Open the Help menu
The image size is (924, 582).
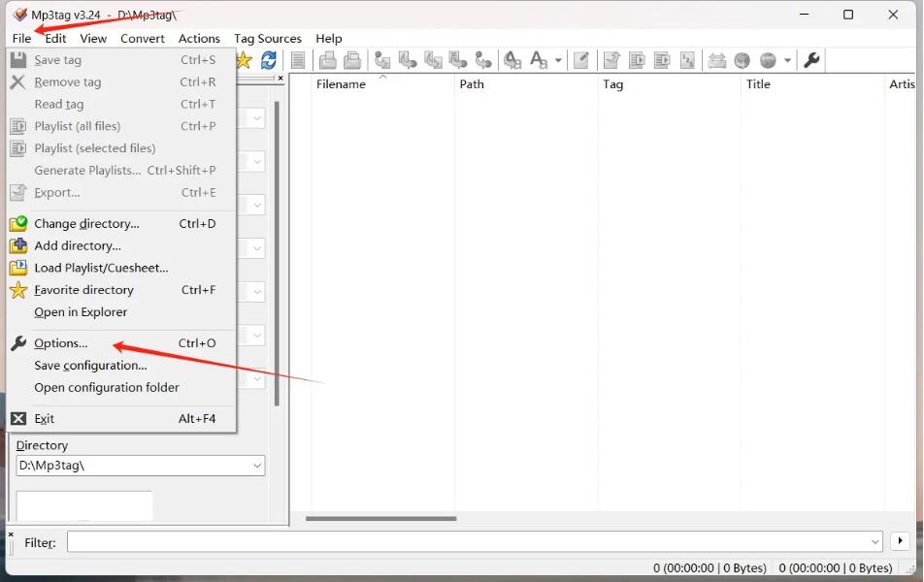click(328, 38)
